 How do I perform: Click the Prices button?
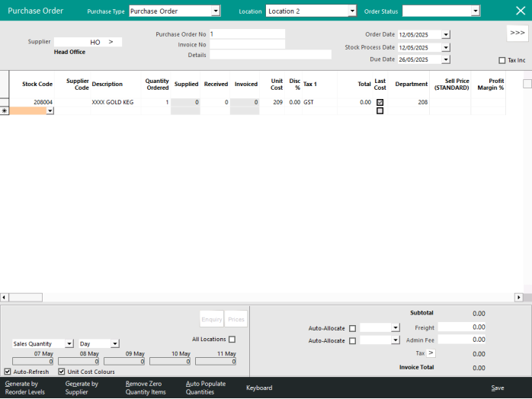pos(236,319)
